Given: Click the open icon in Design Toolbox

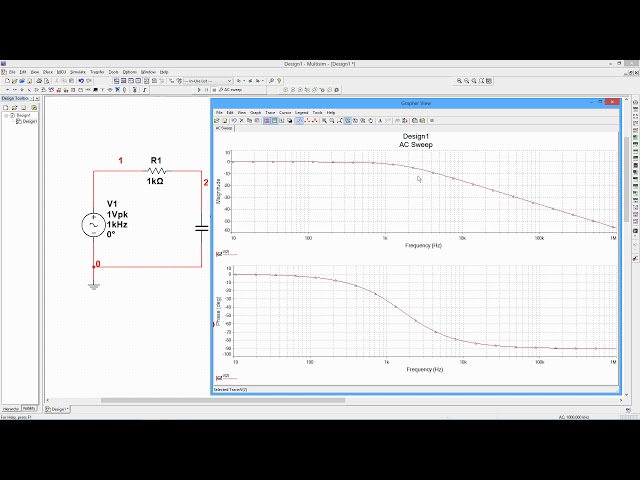Looking at the screenshot, I should 14,108.
